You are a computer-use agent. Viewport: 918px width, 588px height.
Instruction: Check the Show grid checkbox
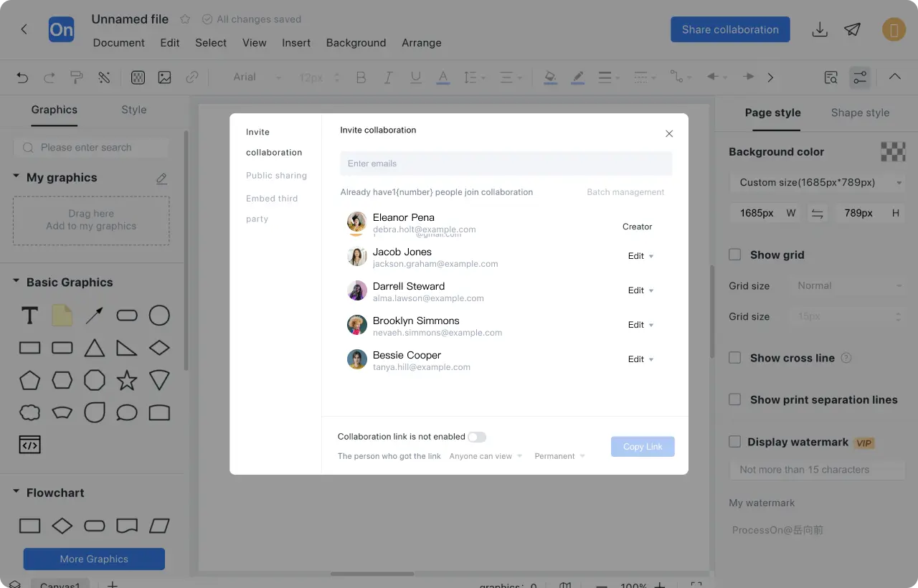[x=735, y=255]
